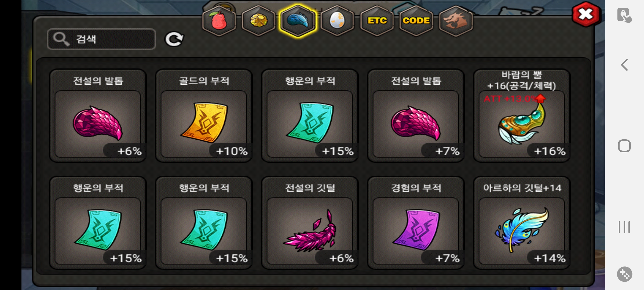644x290 pixels.
Task: Switch to the gold nugget category tab
Action: tap(258, 21)
